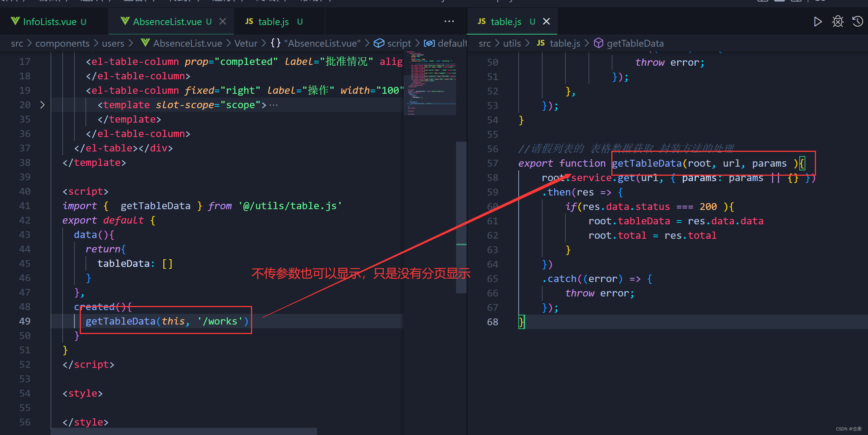
Task: Click the debug bug icon
Action: point(838,22)
